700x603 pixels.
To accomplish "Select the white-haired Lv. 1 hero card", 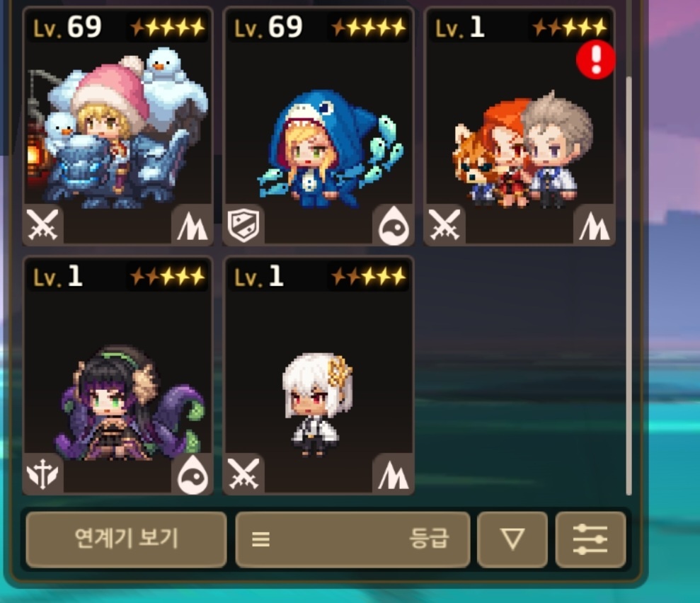I will click(x=319, y=375).
